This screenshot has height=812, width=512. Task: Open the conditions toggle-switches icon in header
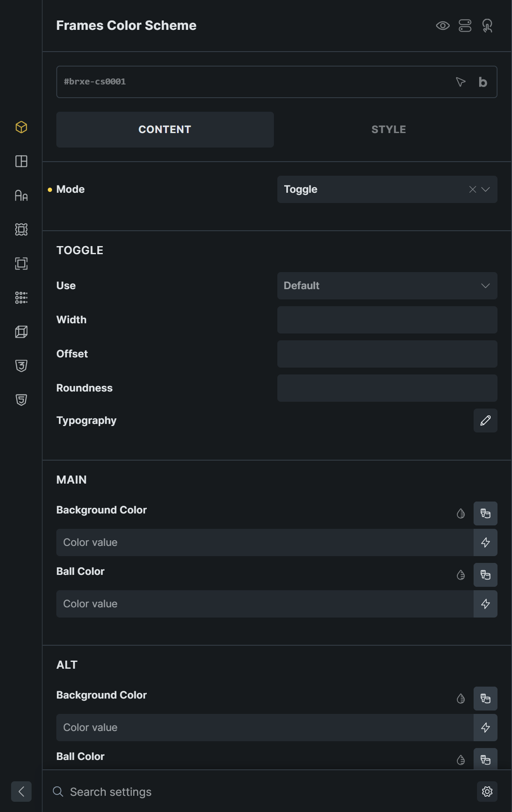[x=465, y=26]
